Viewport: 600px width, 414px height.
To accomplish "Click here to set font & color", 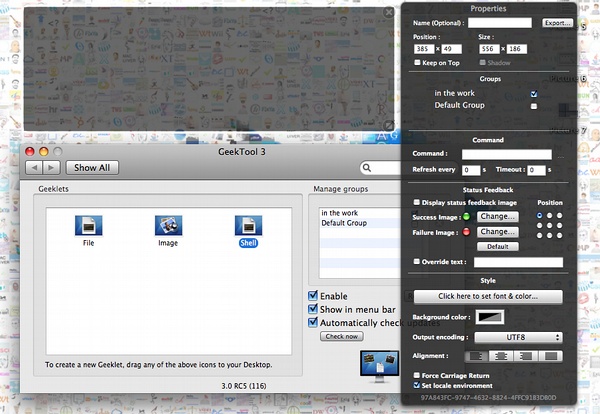I will click(488, 296).
